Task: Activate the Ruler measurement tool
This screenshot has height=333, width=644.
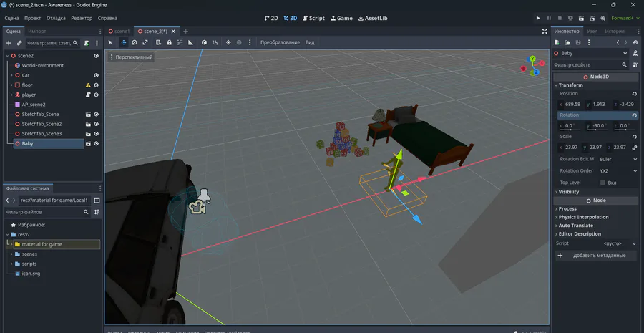Action: tap(190, 42)
